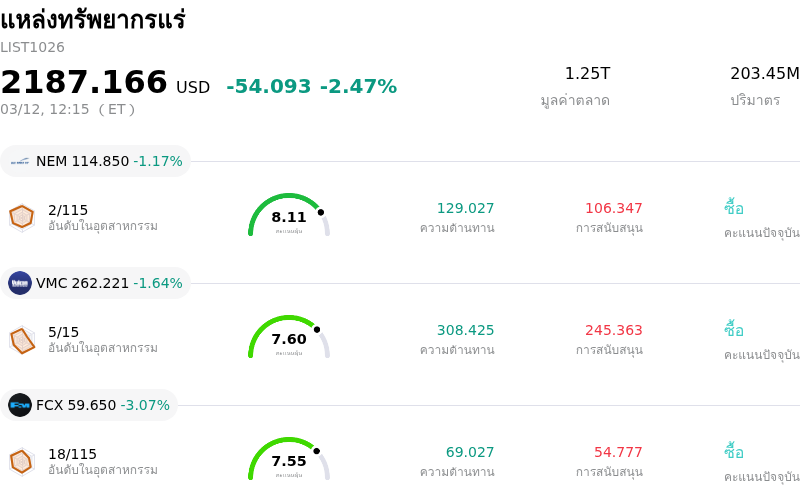Screen dimensions: 800x499
Task: Click the 1.25T market cap figure
Action: pyautogui.click(x=587, y=74)
